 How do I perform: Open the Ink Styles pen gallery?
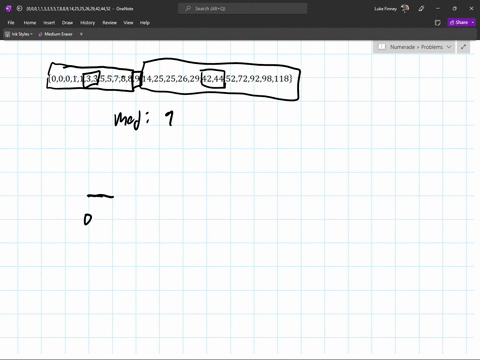coord(19,34)
